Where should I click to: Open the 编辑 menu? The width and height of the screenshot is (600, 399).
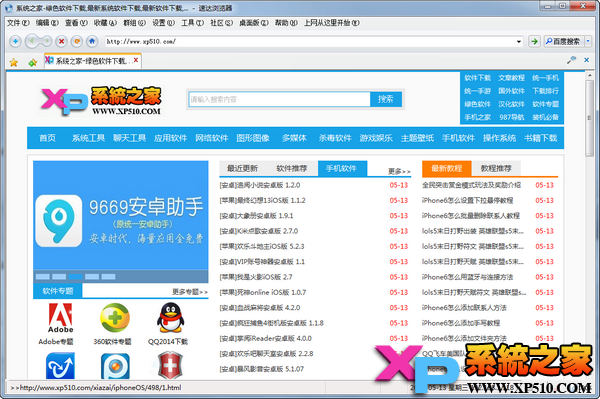pos(47,23)
